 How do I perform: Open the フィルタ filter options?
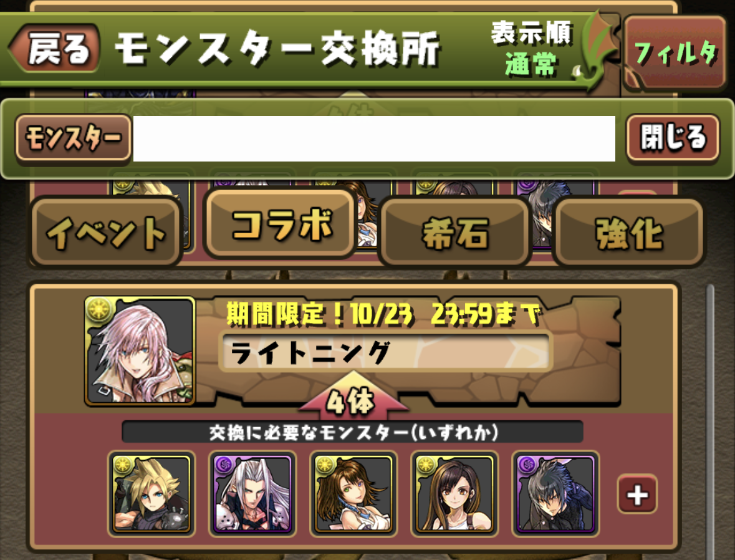coord(675,52)
